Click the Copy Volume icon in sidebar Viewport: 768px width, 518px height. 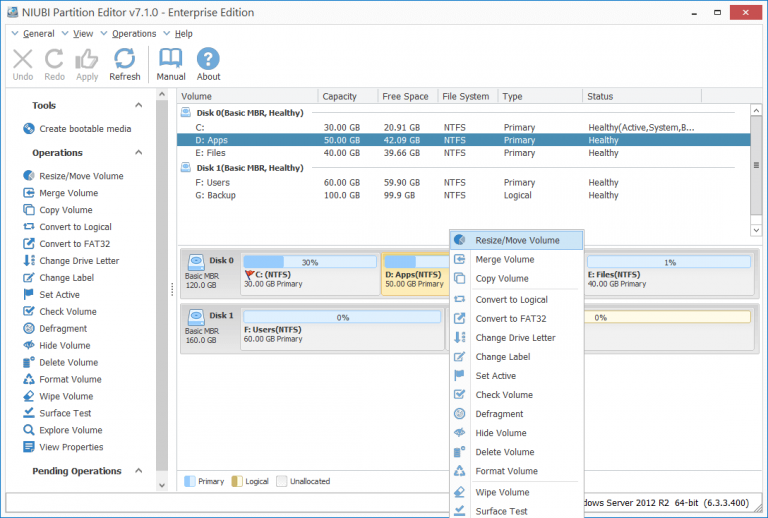pos(28,210)
